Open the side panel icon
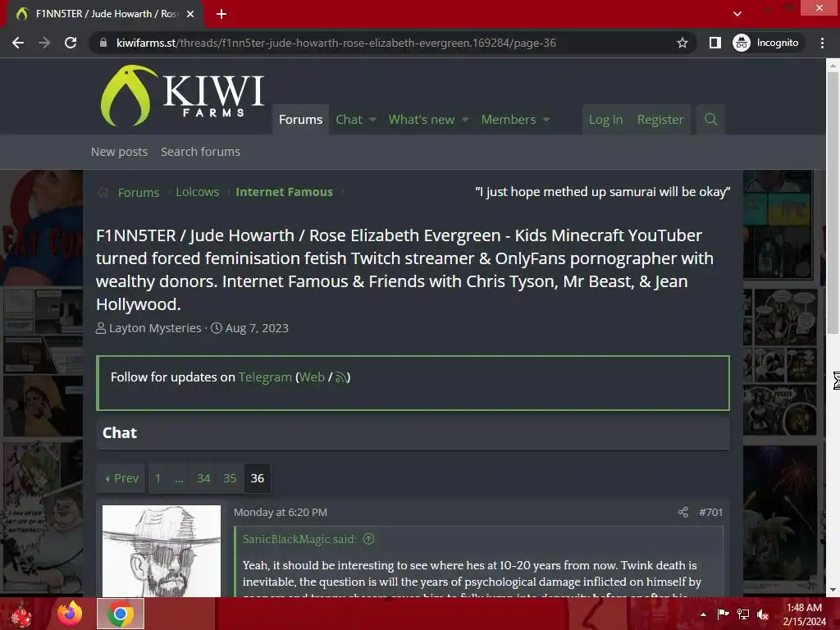The height and width of the screenshot is (630, 840). [714, 43]
